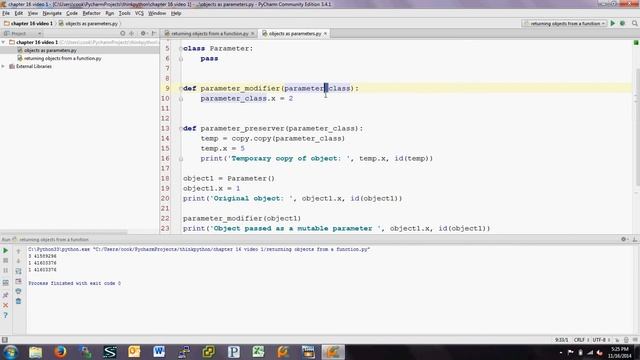Screen dimensions: 640x360
Task: Open Firefox from the taskbar
Action: (x=60, y=352)
